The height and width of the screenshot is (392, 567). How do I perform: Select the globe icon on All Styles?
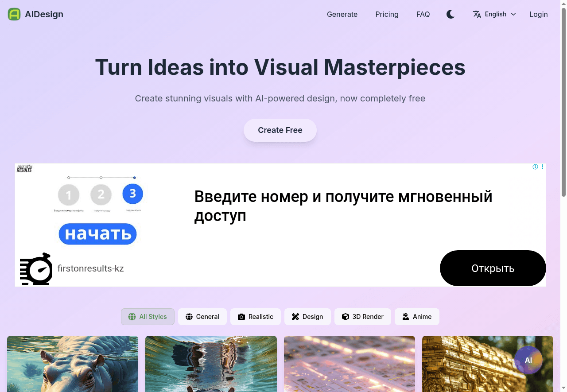tap(132, 316)
